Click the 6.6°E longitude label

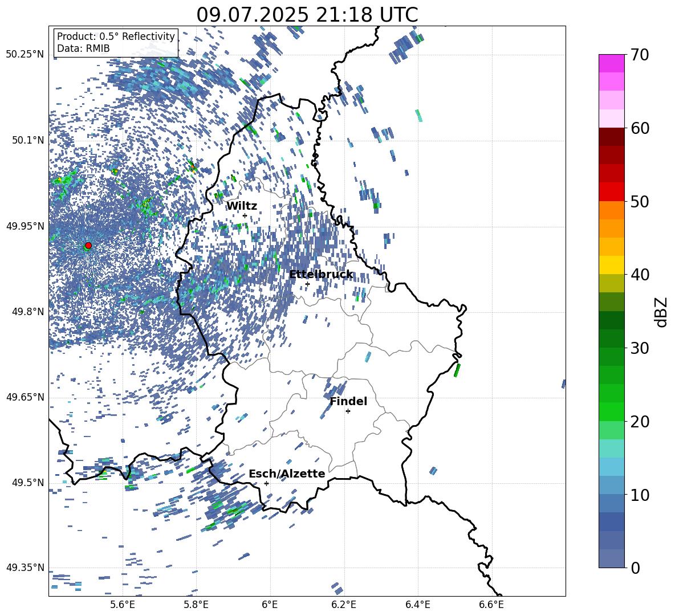(x=491, y=605)
